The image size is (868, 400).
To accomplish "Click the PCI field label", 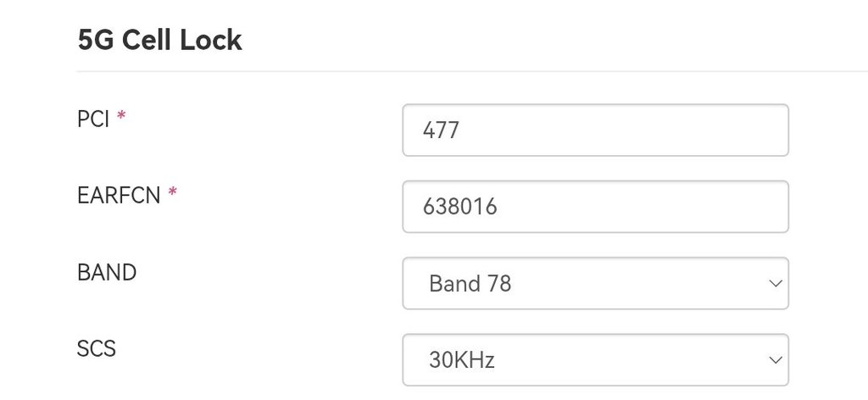I will pos(93,119).
